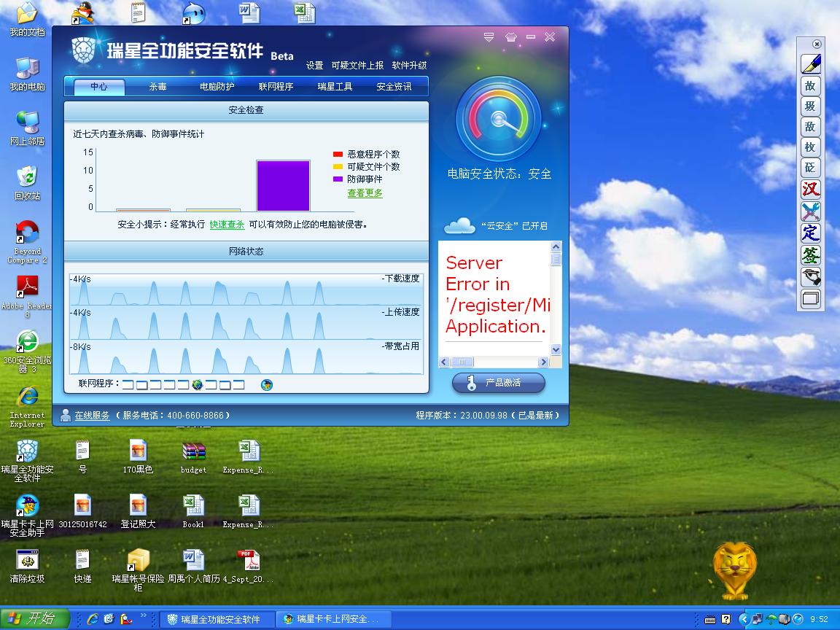The image size is (840, 630).
Task: Click the skin (shirt) icon in the title bar
Action: pyautogui.click(x=510, y=37)
